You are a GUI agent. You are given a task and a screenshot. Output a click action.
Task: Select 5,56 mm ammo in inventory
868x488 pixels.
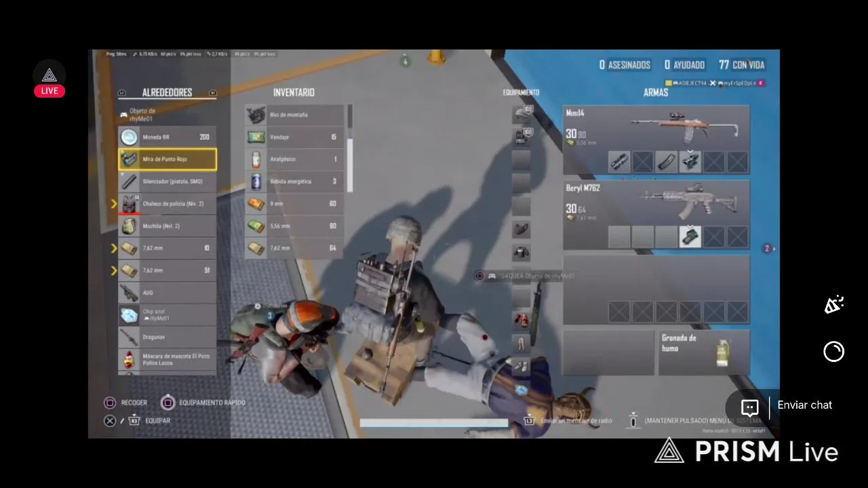coord(294,226)
